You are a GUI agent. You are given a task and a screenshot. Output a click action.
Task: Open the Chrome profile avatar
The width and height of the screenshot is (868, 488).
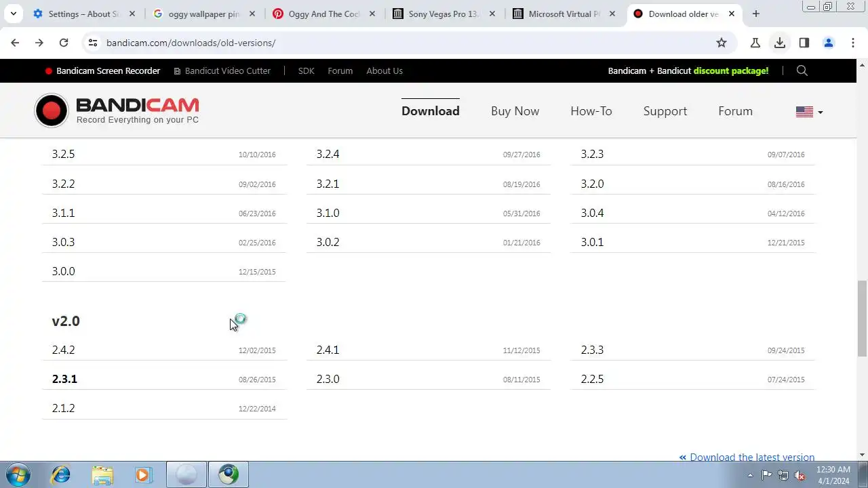[x=829, y=43]
